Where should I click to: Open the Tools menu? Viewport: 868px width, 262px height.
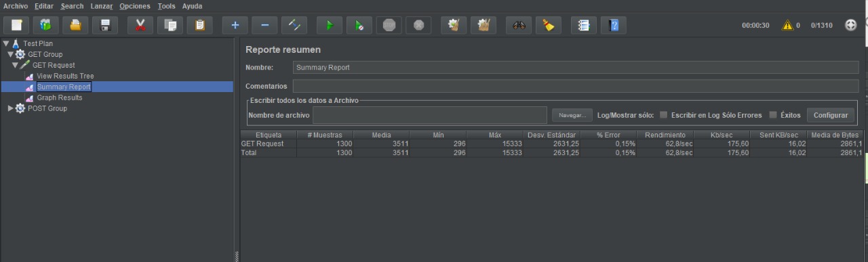tap(166, 6)
